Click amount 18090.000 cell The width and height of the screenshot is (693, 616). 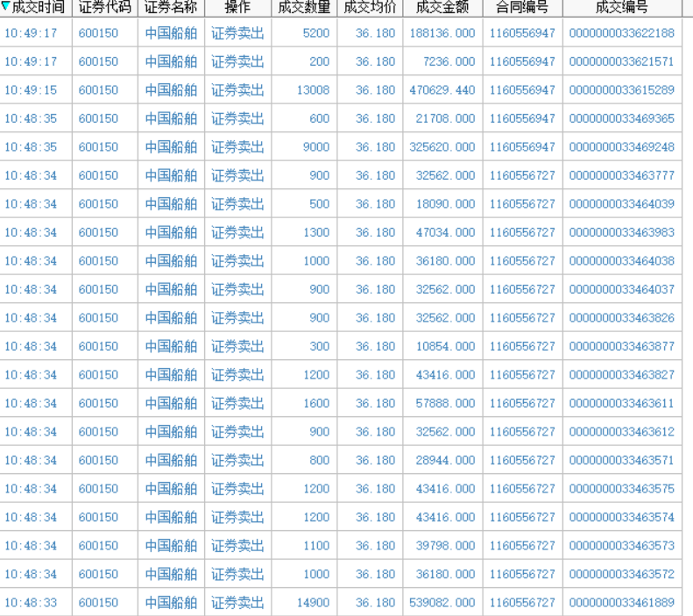point(445,204)
